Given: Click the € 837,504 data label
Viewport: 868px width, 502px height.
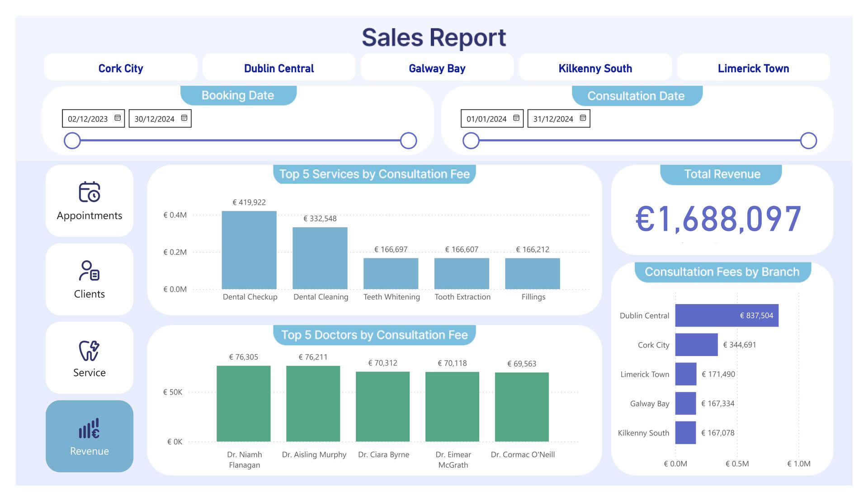Looking at the screenshot, I should click(x=756, y=315).
